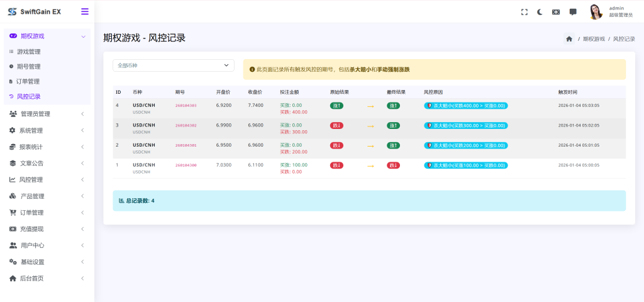This screenshot has height=302, width=644.
Task: Click the 买跌200.00 risk reason badge
Action: 466,145
